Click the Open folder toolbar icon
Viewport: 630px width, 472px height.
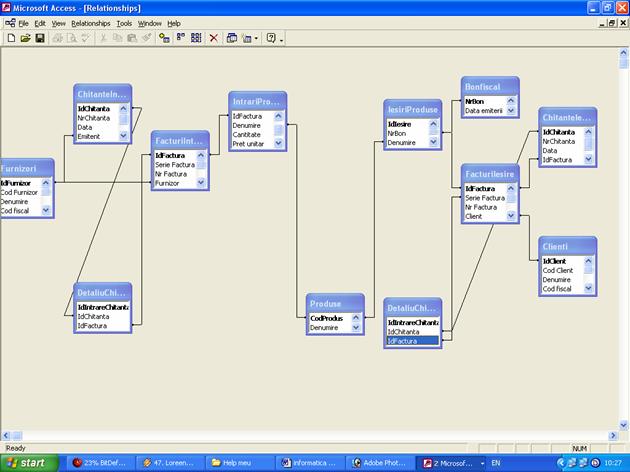pos(25,38)
